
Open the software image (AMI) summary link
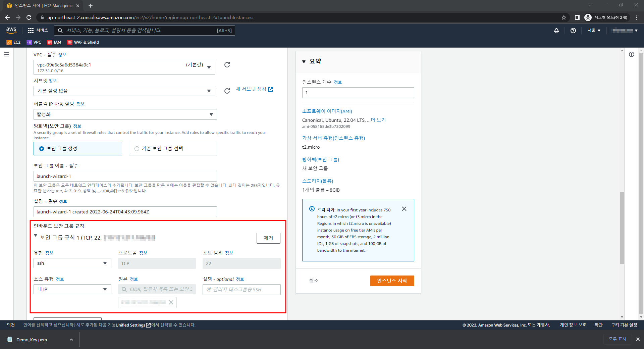[327, 111]
